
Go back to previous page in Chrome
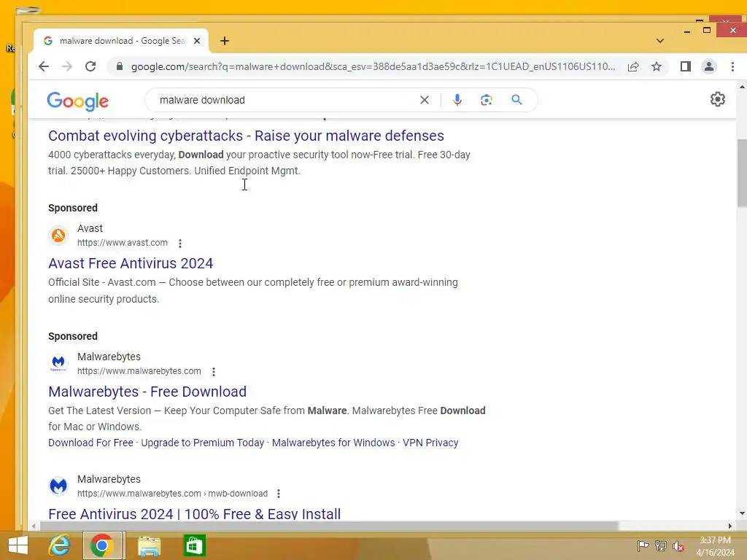[x=43, y=66]
